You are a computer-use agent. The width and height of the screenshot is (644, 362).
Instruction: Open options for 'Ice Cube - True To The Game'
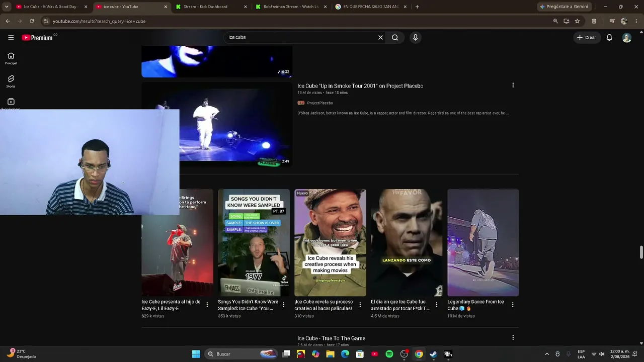513,338
